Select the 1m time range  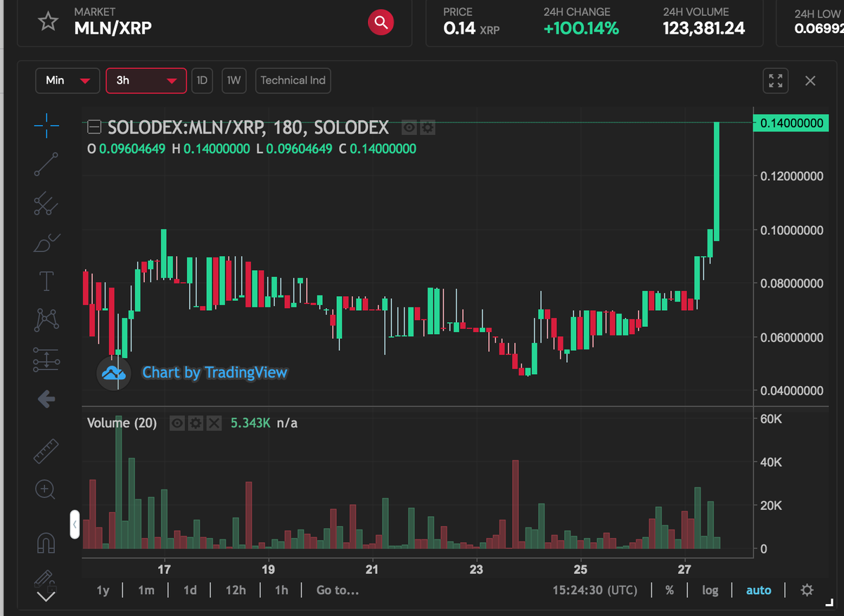[x=146, y=590]
